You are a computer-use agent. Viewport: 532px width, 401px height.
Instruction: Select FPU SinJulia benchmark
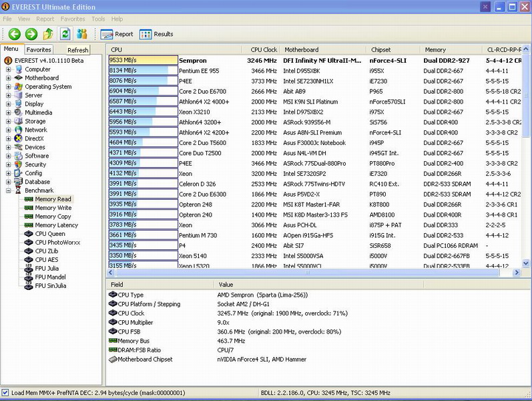click(51, 286)
